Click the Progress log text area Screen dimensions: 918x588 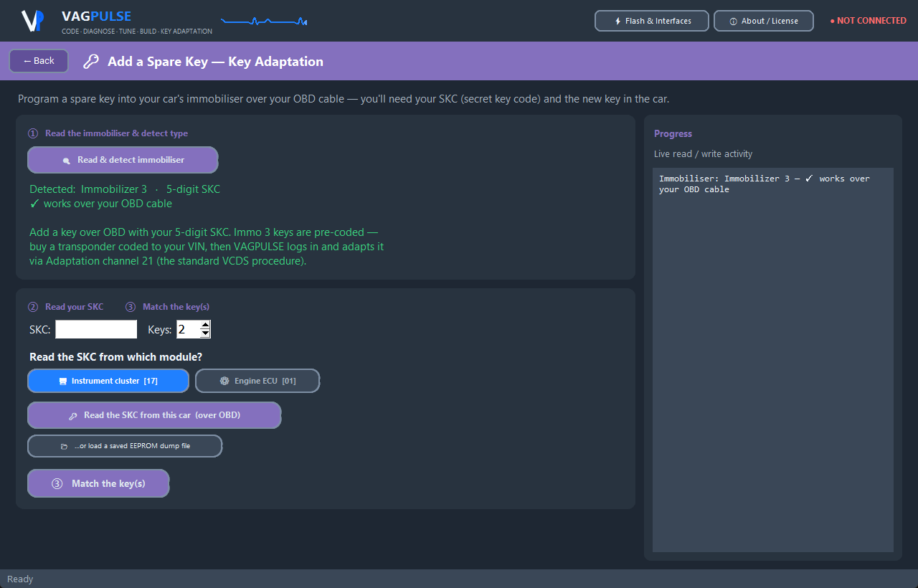(773, 360)
